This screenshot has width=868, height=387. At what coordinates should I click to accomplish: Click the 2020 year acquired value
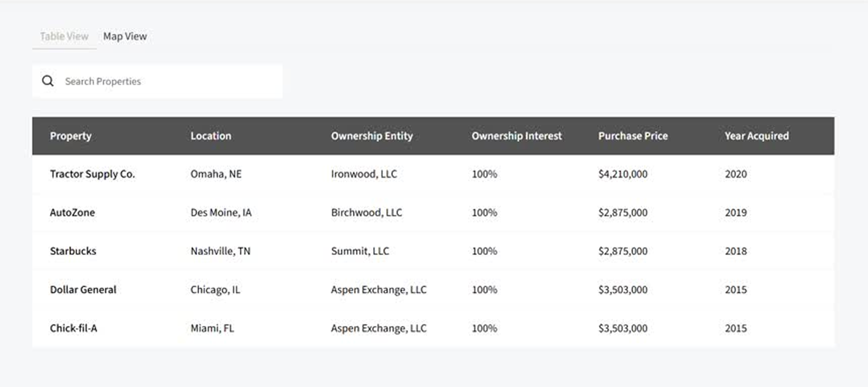click(736, 174)
